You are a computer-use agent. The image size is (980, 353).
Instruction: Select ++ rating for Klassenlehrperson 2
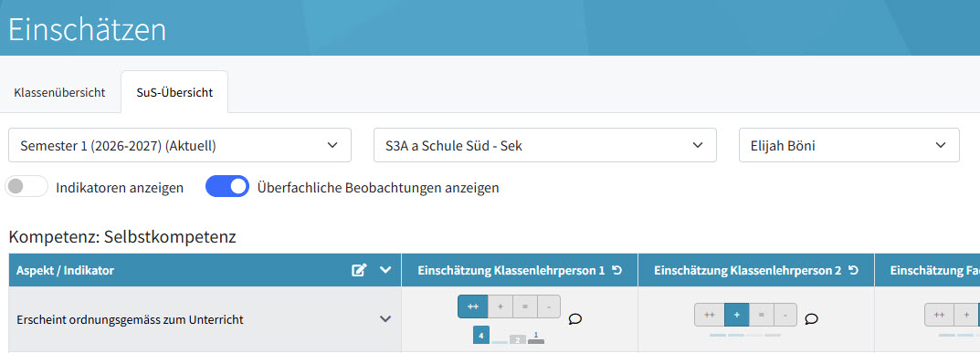click(x=710, y=315)
